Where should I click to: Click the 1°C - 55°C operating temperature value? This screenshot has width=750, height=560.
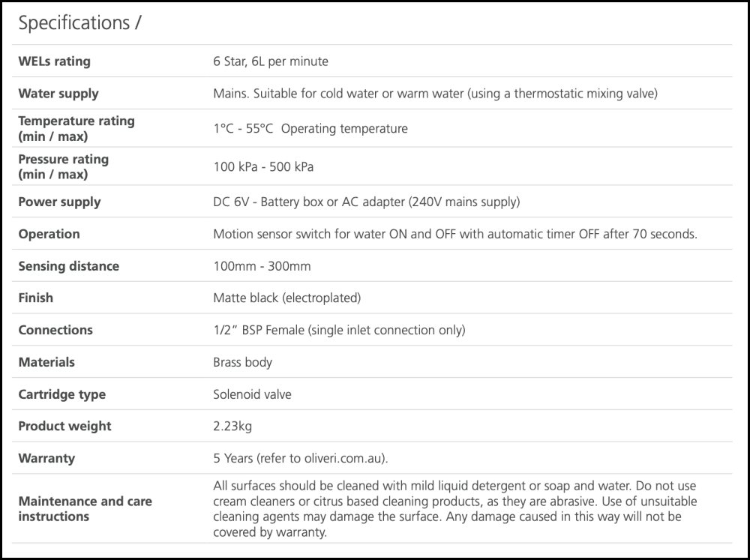310,128
